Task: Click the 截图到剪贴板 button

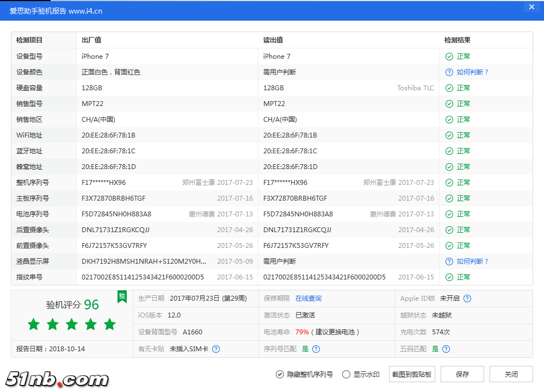Action: pos(412,374)
